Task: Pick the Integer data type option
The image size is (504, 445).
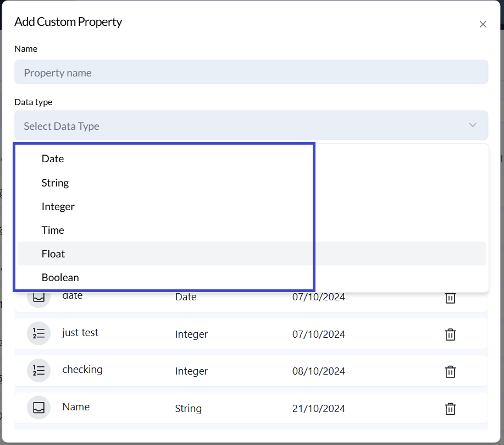Action: (x=58, y=206)
